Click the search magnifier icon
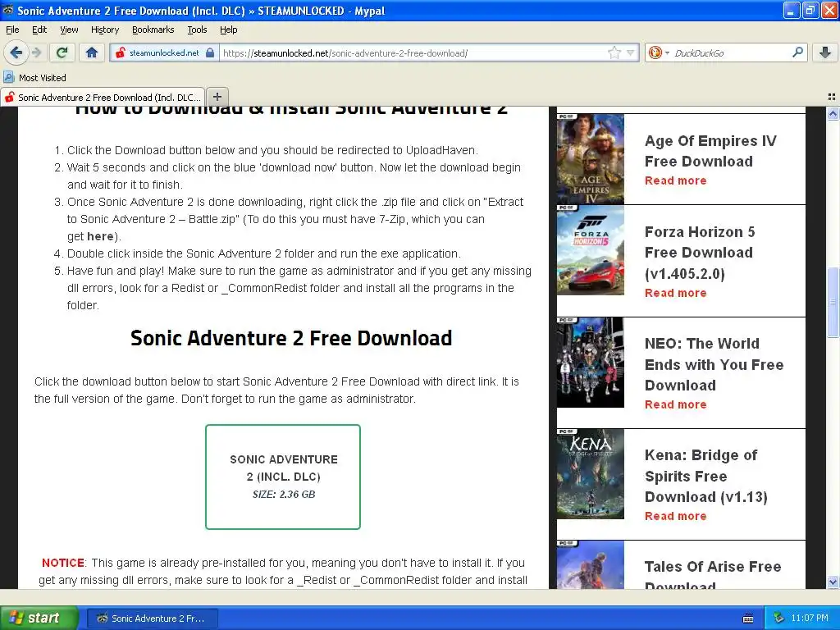 click(x=797, y=52)
